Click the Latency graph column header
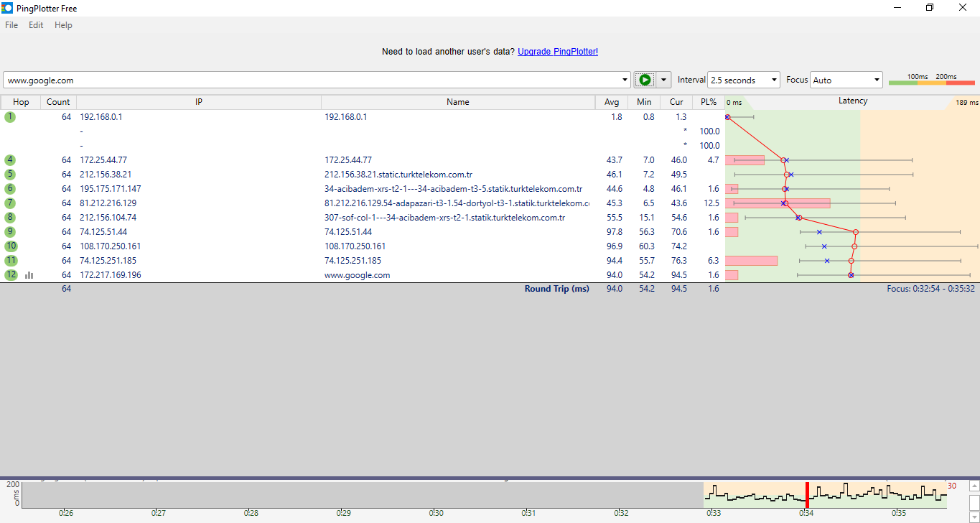This screenshot has width=980, height=523. pyautogui.click(x=853, y=101)
